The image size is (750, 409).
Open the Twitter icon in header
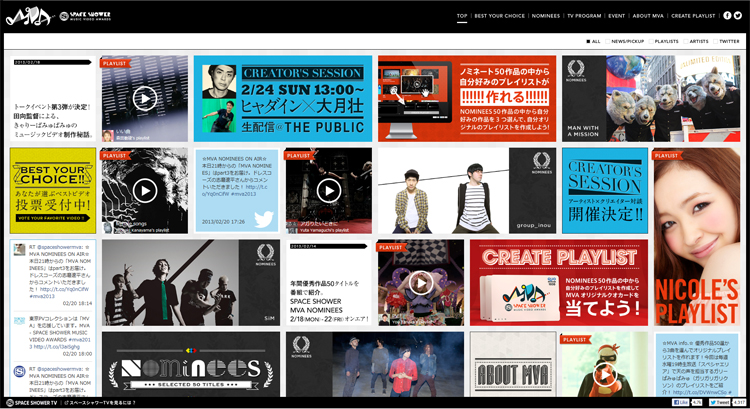[738, 15]
